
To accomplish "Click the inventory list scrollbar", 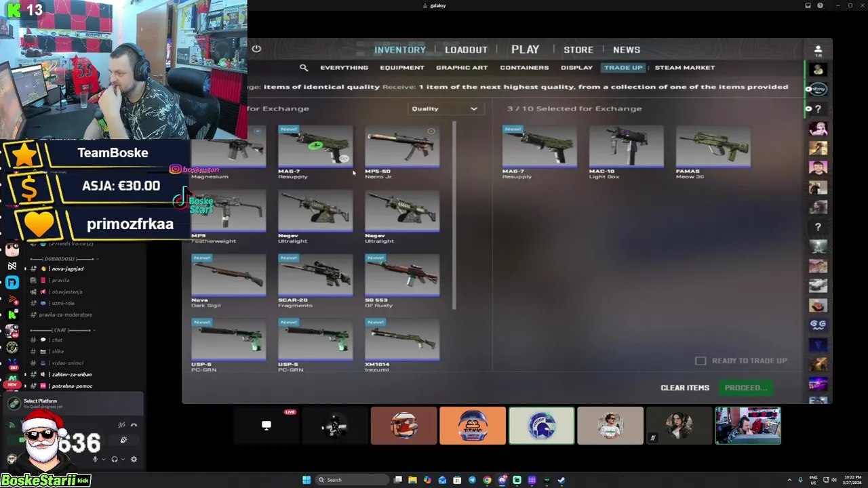I will (454, 216).
